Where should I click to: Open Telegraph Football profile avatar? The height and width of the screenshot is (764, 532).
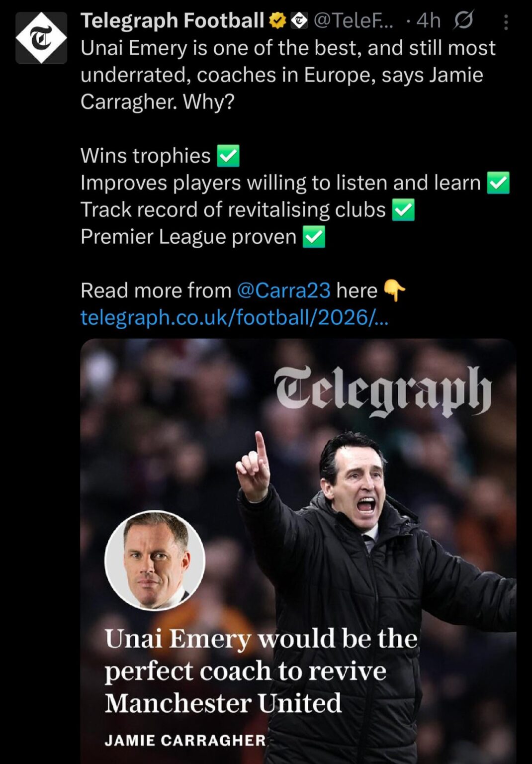point(41,38)
